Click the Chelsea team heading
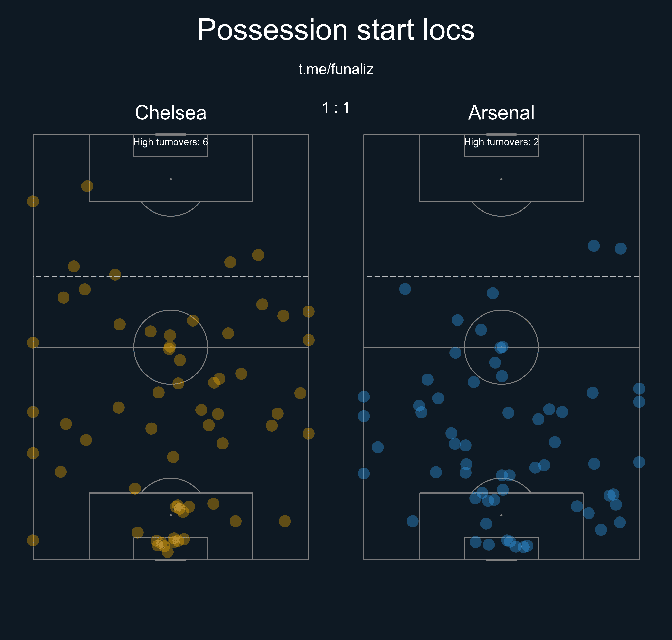The image size is (672, 640). pyautogui.click(x=170, y=113)
